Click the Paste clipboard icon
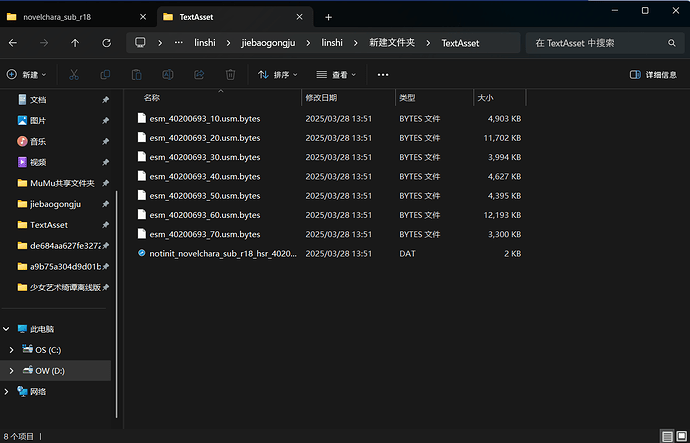 point(136,75)
